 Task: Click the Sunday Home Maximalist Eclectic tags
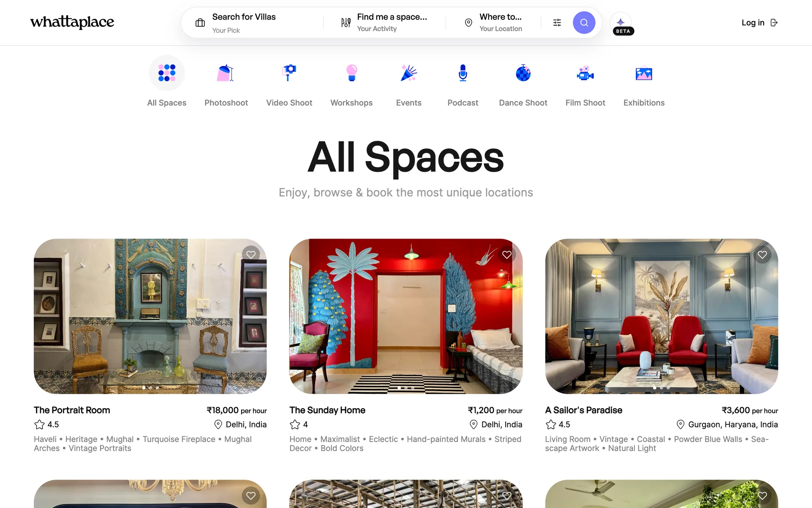405,444
